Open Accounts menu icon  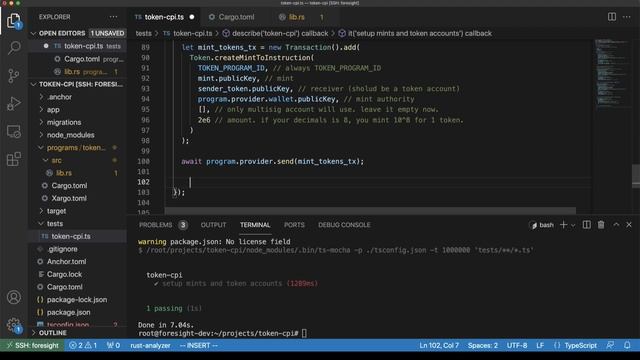tap(13, 297)
